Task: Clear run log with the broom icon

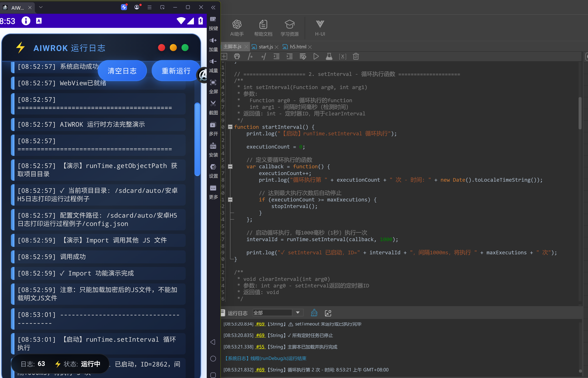Action: click(314, 313)
